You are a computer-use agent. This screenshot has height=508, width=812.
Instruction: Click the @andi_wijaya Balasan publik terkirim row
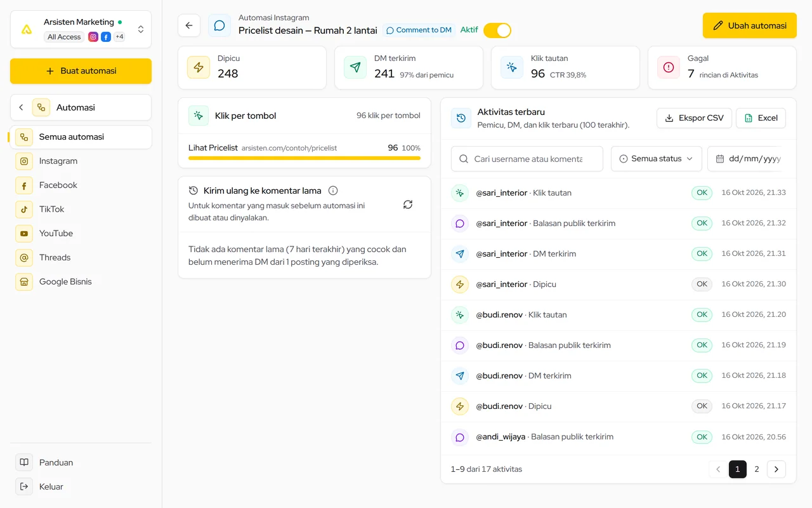619,437
